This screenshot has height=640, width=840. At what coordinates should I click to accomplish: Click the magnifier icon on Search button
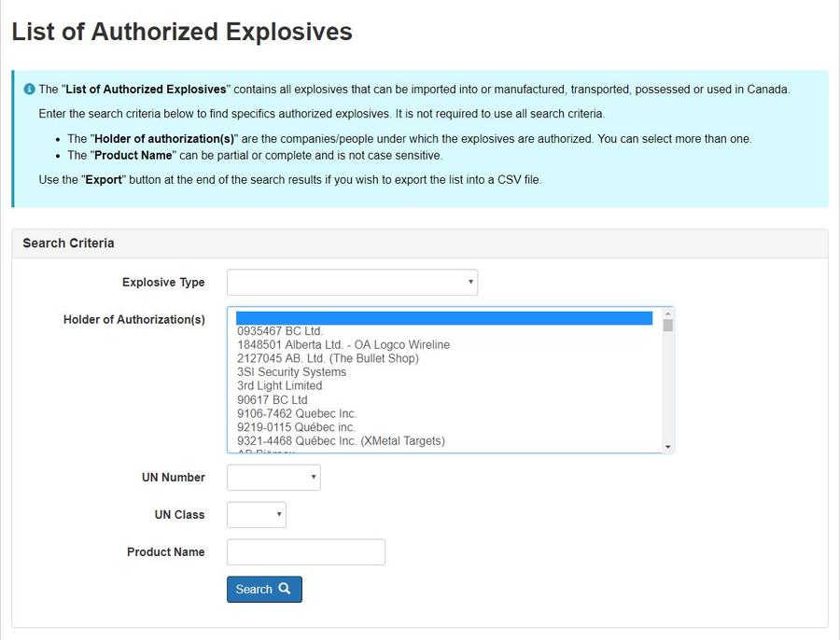[x=285, y=589]
